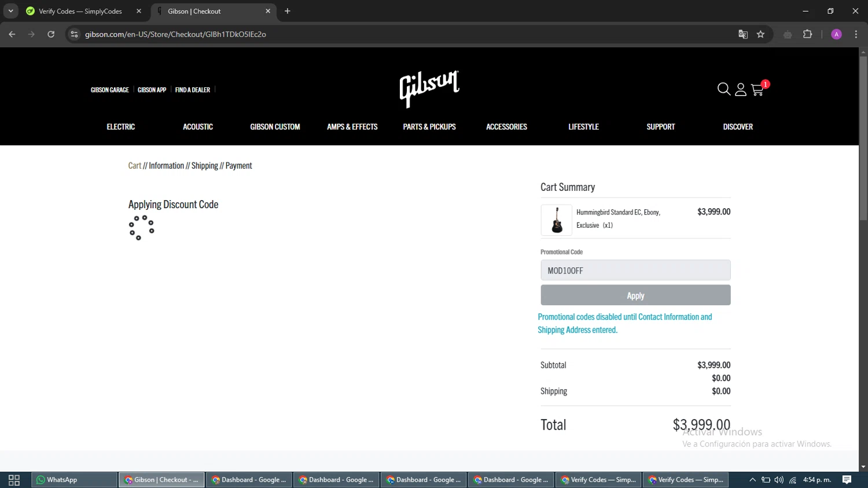Follow the Gibson Garage link
The width and height of the screenshot is (868, 488).
pos(110,90)
